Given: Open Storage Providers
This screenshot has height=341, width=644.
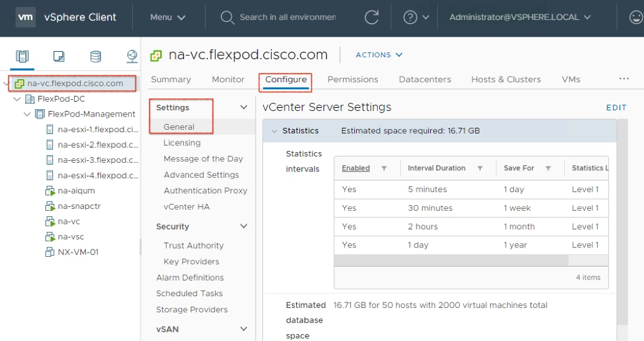Looking at the screenshot, I should tap(192, 309).
